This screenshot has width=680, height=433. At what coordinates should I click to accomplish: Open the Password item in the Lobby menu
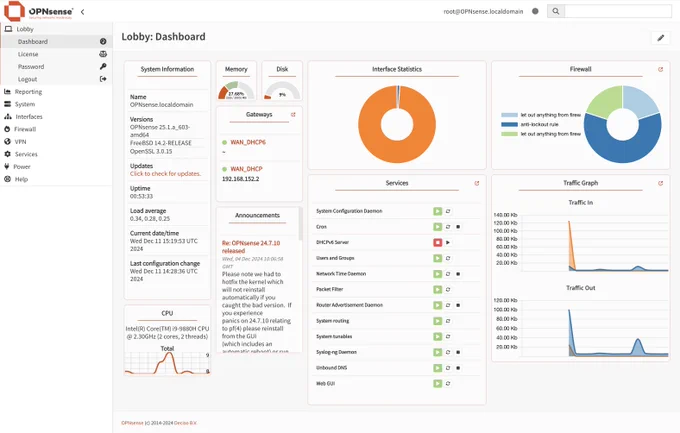click(56, 67)
